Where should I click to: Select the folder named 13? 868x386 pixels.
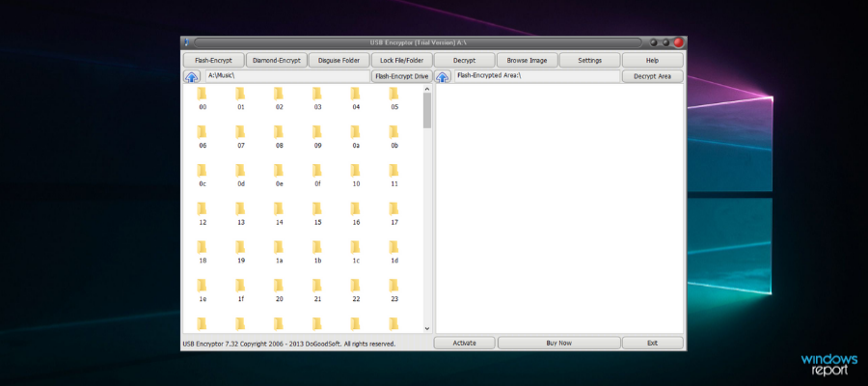[241, 214]
